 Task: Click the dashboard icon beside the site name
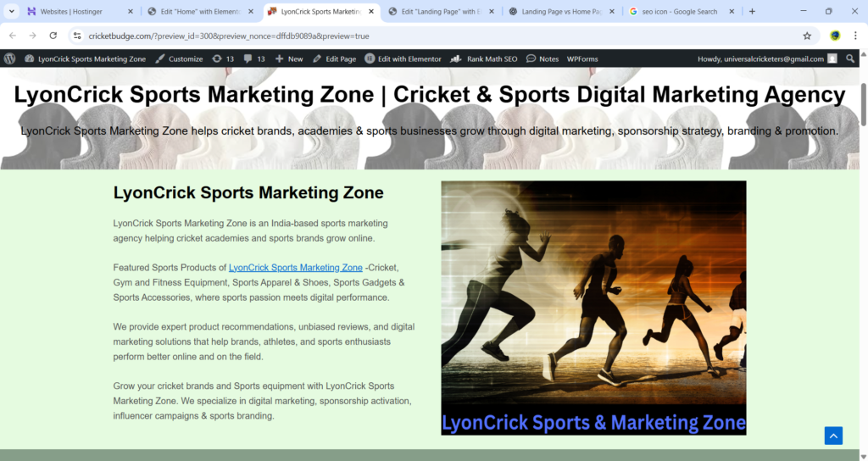pos(30,58)
